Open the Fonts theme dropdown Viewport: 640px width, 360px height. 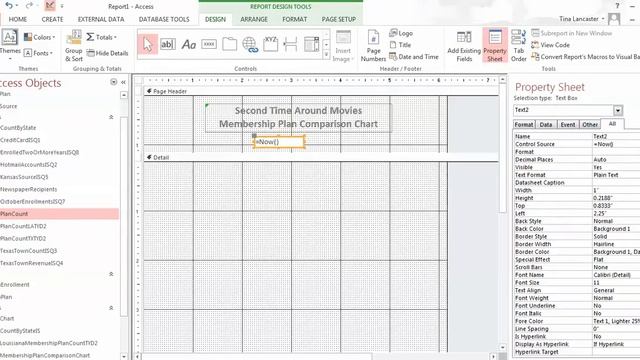coord(39,53)
